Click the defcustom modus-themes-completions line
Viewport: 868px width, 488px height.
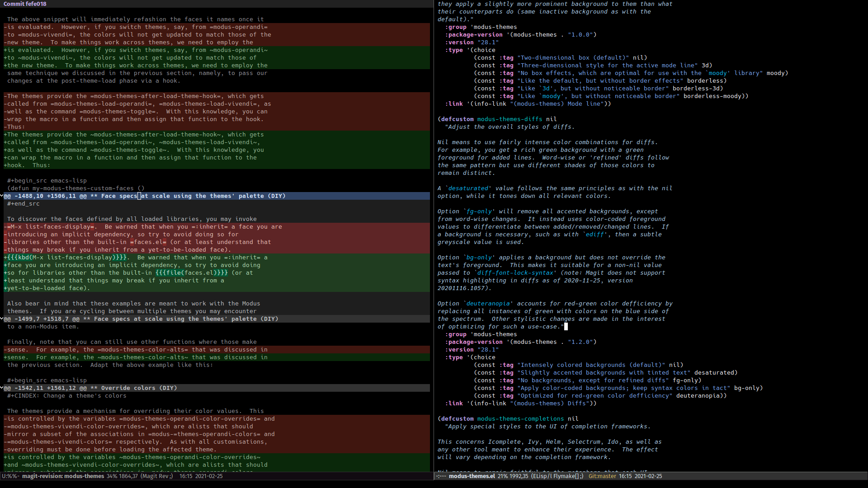pyautogui.click(x=508, y=419)
